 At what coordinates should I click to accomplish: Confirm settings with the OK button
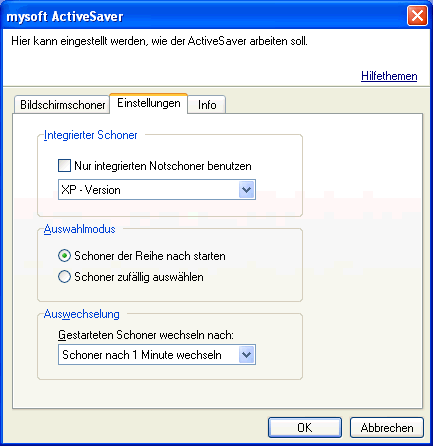coord(305,428)
